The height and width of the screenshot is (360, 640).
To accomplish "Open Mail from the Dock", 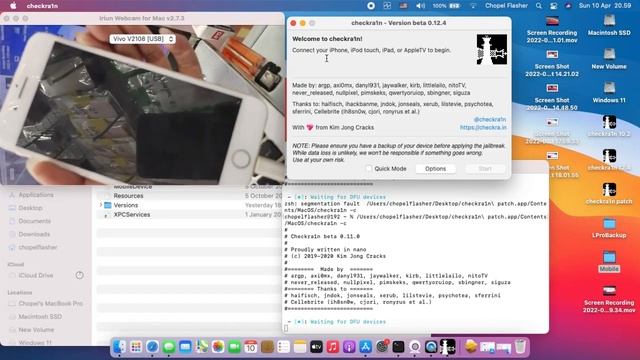I will (x=185, y=347).
